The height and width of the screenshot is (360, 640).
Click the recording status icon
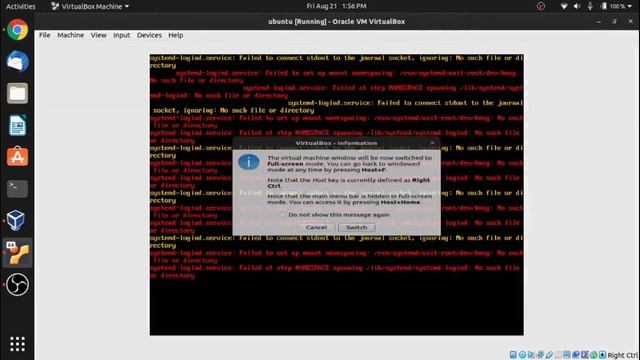576,355
